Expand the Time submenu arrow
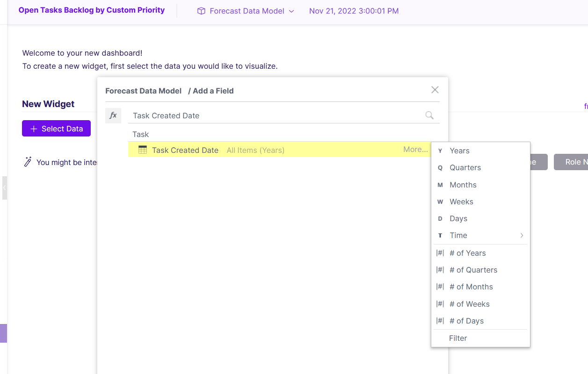The image size is (588, 374). (522, 236)
